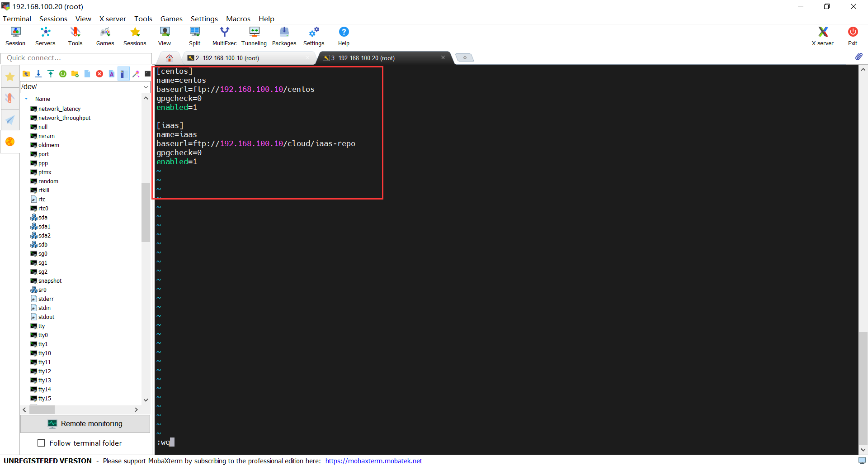
Task: Click the rename/text file 'A' icon
Action: (112, 74)
